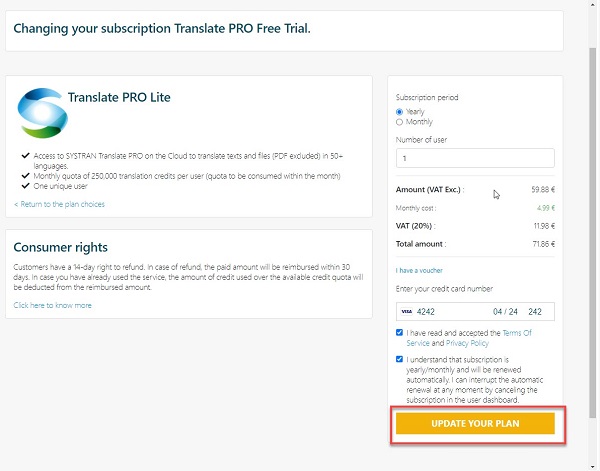Click checkmark beside "One unique user"
This screenshot has height=471, width=600.
(x=24, y=185)
